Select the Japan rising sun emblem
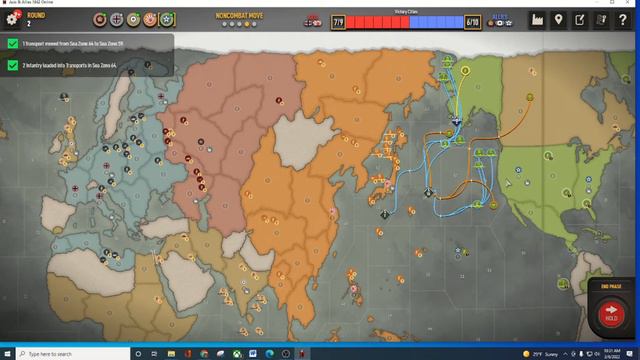The height and width of the screenshot is (360, 640). pyautogui.click(x=150, y=20)
